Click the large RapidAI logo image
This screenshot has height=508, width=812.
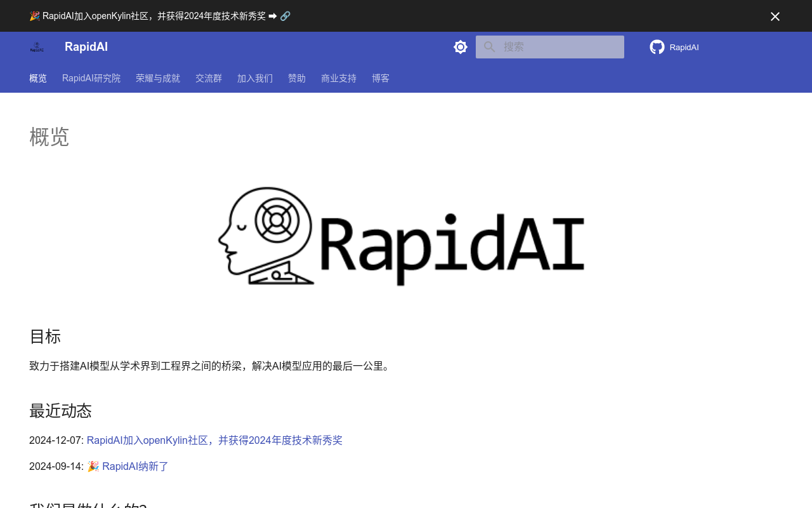coord(401,236)
